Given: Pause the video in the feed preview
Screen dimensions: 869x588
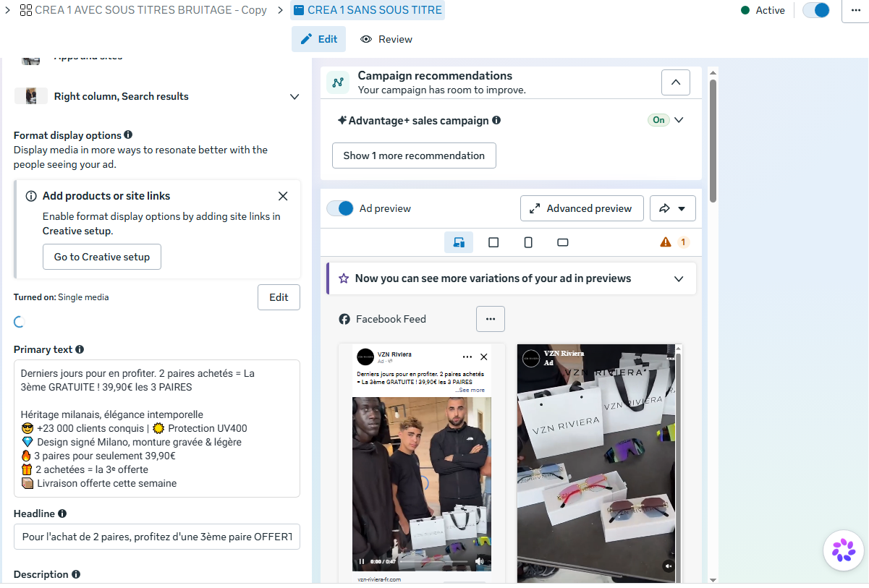Looking at the screenshot, I should click(362, 561).
